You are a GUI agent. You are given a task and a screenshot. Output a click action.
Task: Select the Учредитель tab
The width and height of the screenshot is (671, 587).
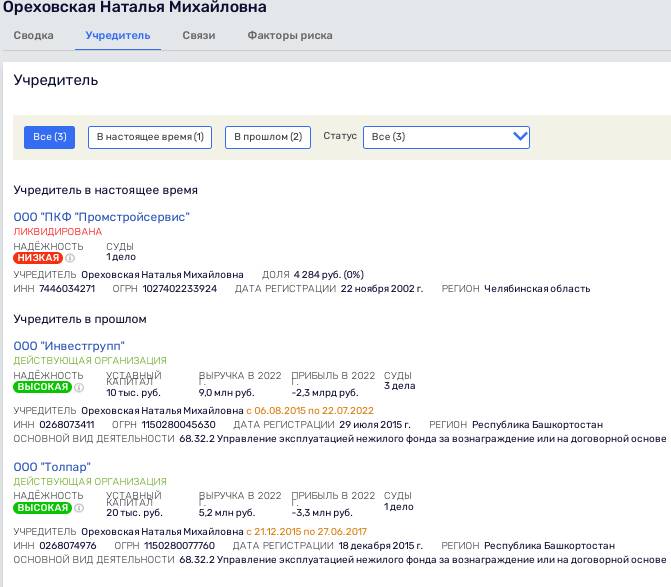click(x=118, y=36)
